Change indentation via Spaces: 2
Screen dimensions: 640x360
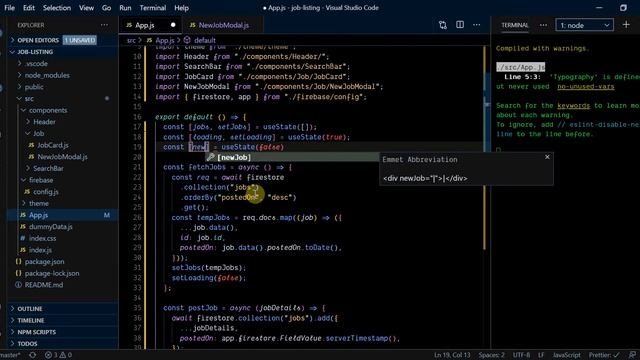point(491,355)
